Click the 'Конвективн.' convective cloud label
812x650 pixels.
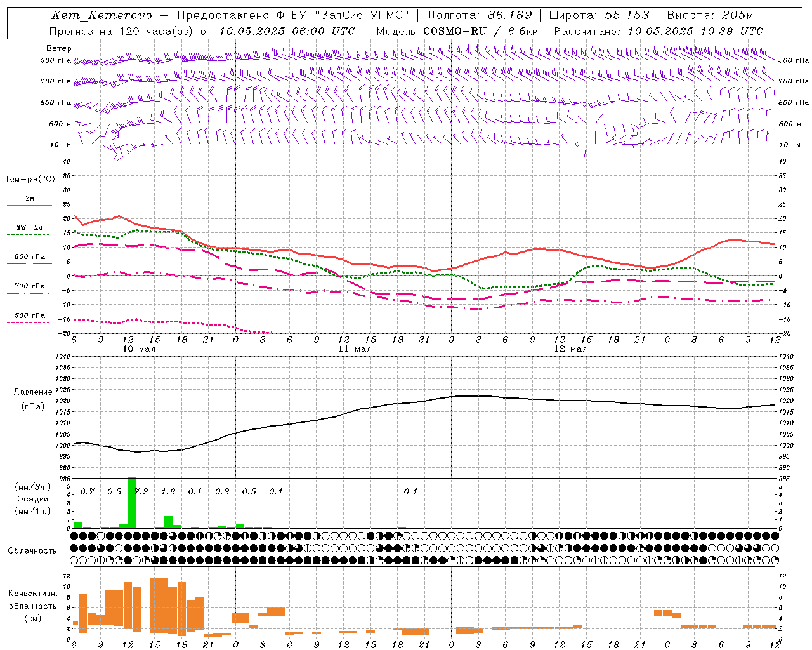tap(32, 594)
